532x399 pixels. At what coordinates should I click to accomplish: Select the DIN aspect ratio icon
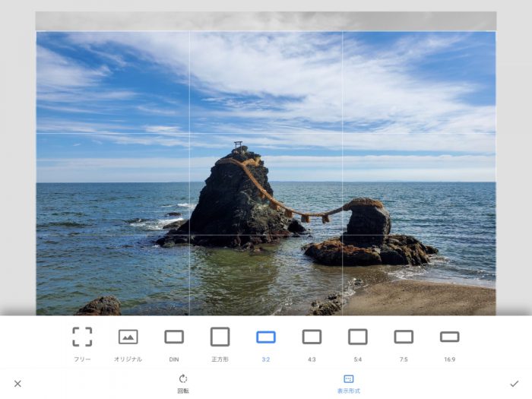[x=174, y=337]
